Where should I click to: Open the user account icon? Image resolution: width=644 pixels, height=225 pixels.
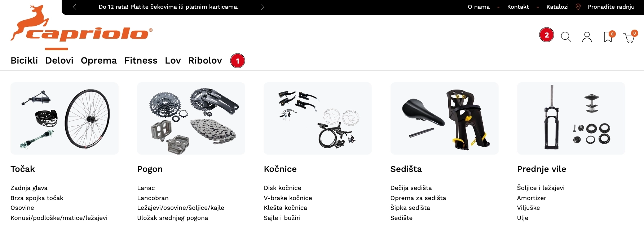point(587,37)
